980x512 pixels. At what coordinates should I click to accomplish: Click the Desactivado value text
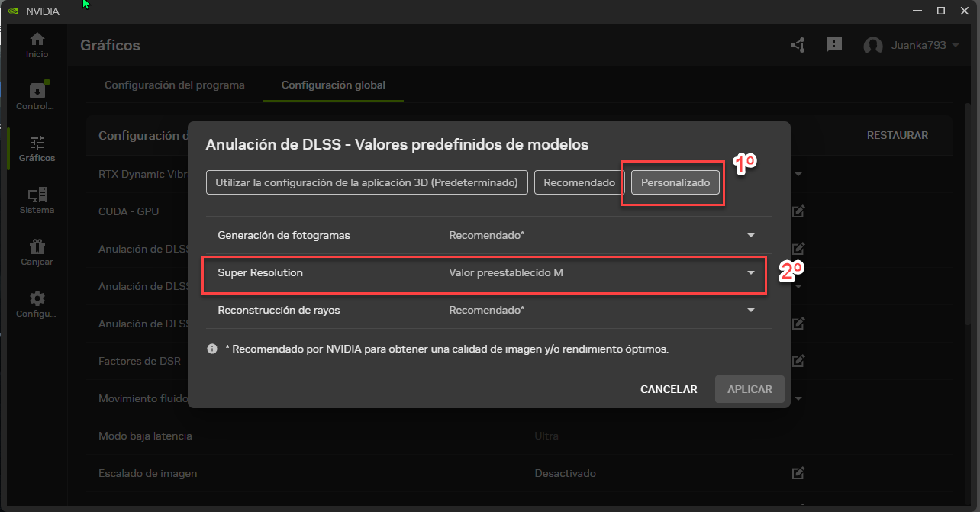tap(566, 473)
